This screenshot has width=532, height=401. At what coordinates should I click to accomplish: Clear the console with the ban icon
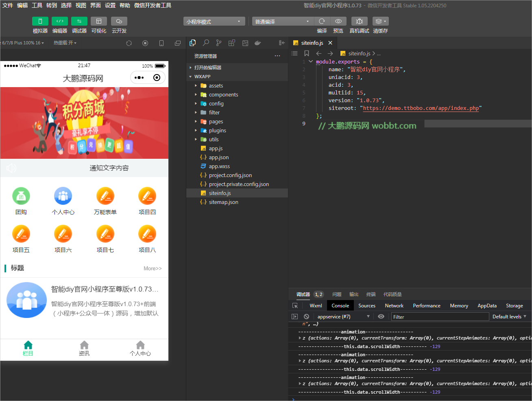tap(306, 316)
